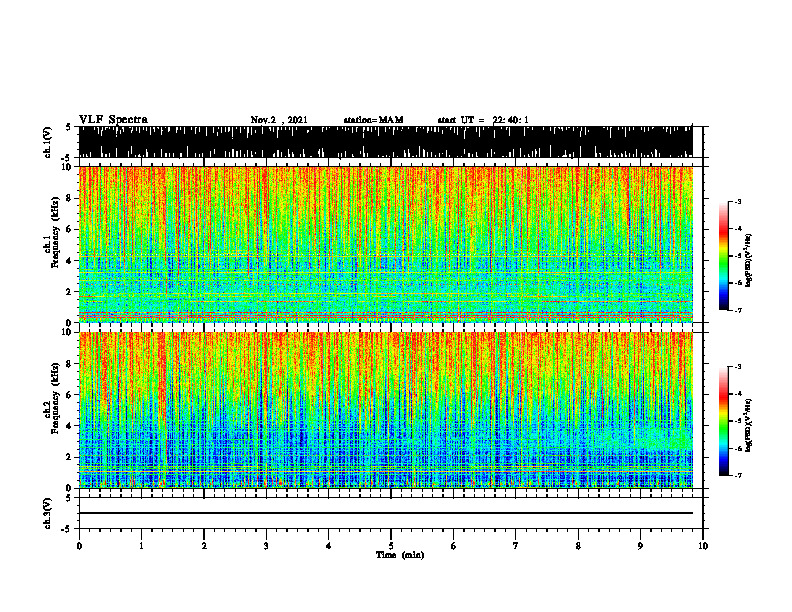Click the flat ch.3 voltage trace line
This screenshot has height=612, width=792.
[x=386, y=513]
